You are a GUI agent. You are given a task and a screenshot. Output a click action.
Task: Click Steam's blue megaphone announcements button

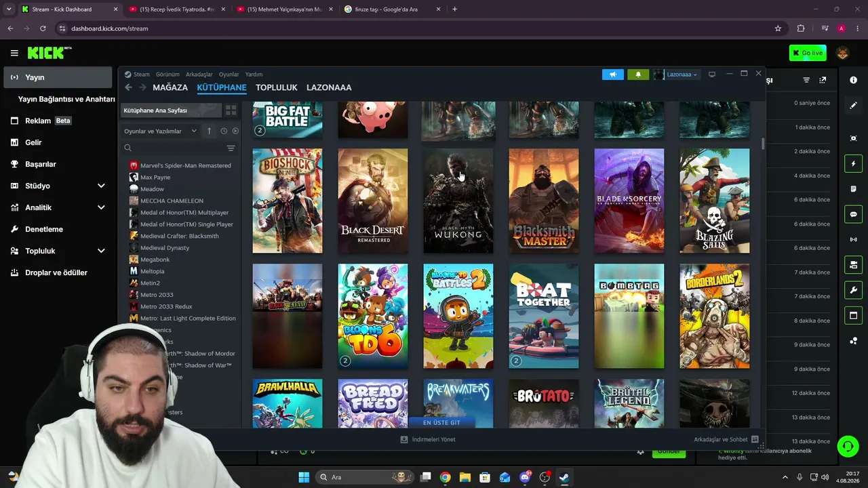[x=613, y=75]
